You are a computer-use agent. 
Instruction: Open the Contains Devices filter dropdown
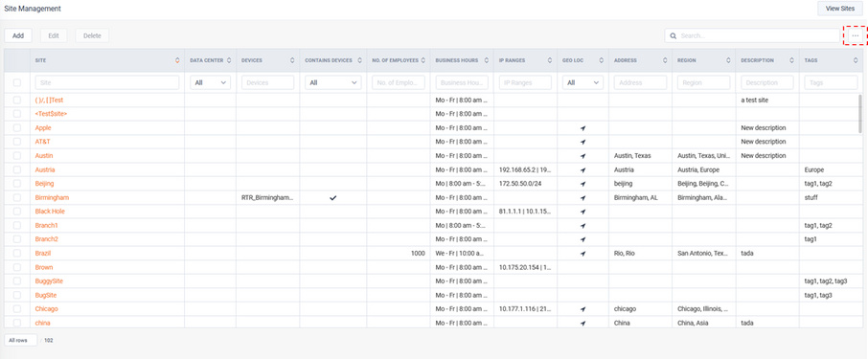pos(333,82)
